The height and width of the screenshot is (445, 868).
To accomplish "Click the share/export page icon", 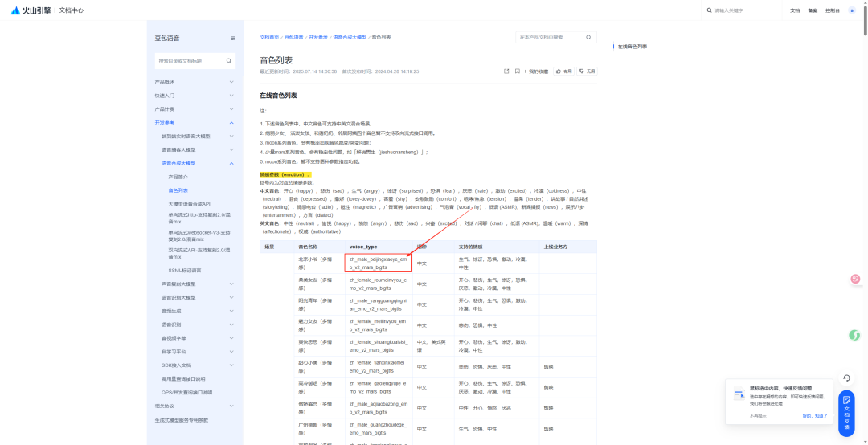I will click(x=506, y=71).
